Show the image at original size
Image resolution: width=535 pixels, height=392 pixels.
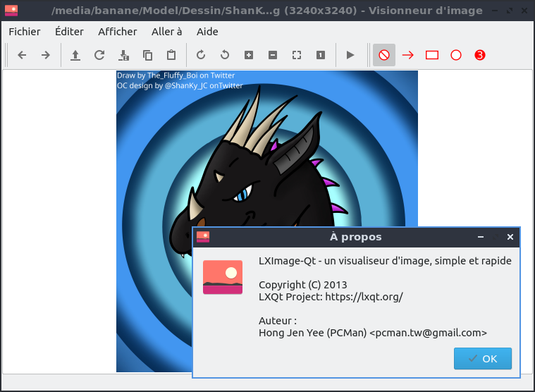321,55
